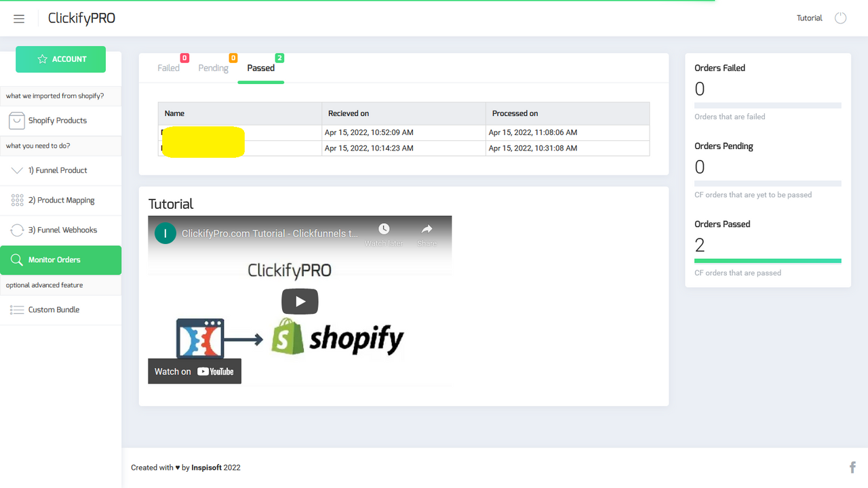
Task: Open the Tutorial link in header
Action: [x=809, y=18]
